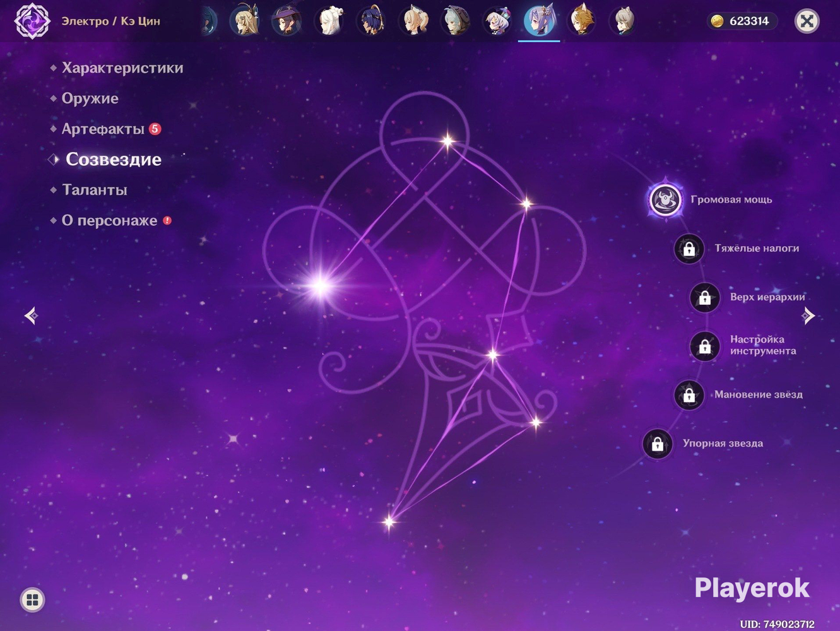Open the Оружие section
The width and height of the screenshot is (840, 631).
(x=90, y=98)
